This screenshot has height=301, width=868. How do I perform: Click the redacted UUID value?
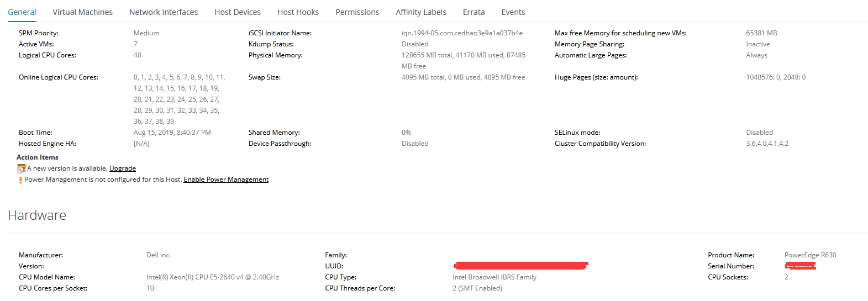[520, 266]
